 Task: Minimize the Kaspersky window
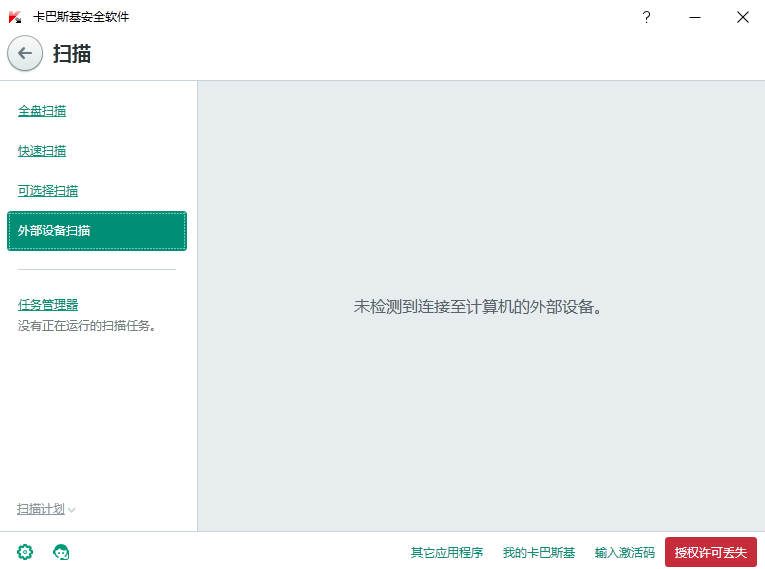[x=694, y=17]
